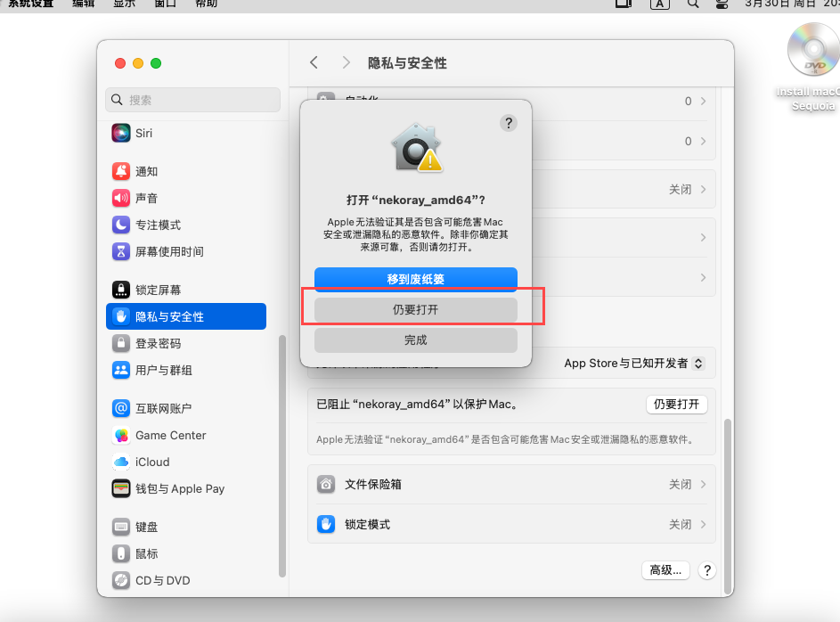
Task: Select Game Center label in sidebar
Action: (x=170, y=435)
